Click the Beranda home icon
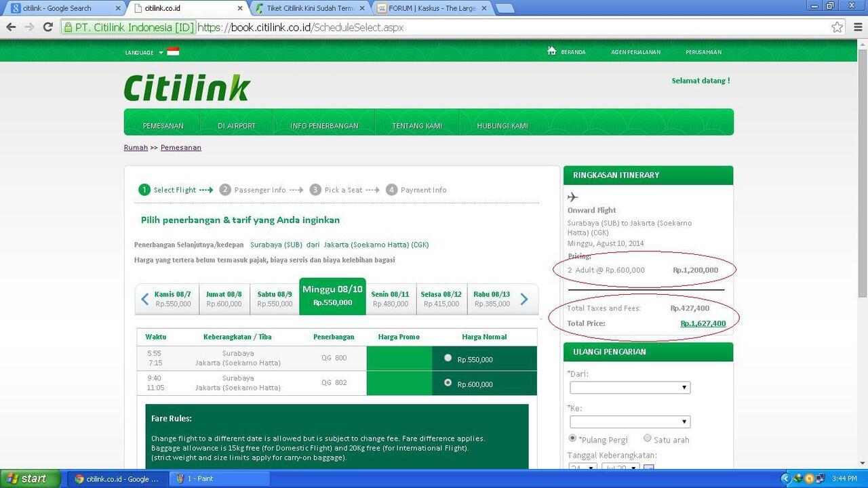 (x=552, y=51)
